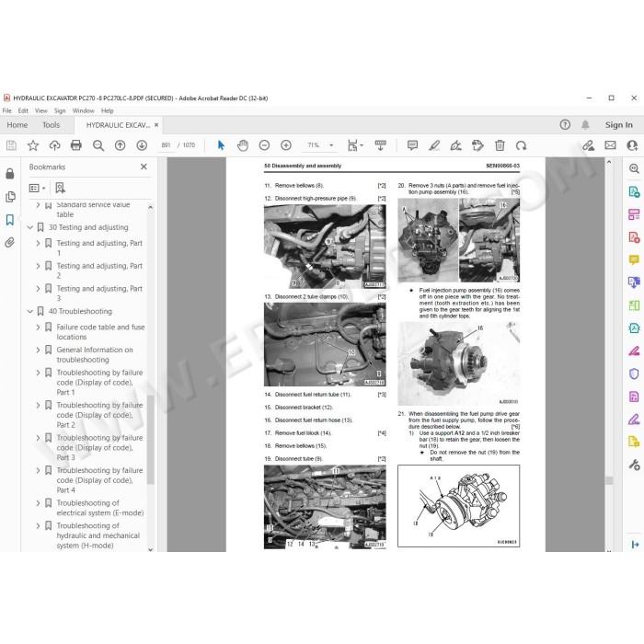Print the document with printer icon

click(76, 145)
